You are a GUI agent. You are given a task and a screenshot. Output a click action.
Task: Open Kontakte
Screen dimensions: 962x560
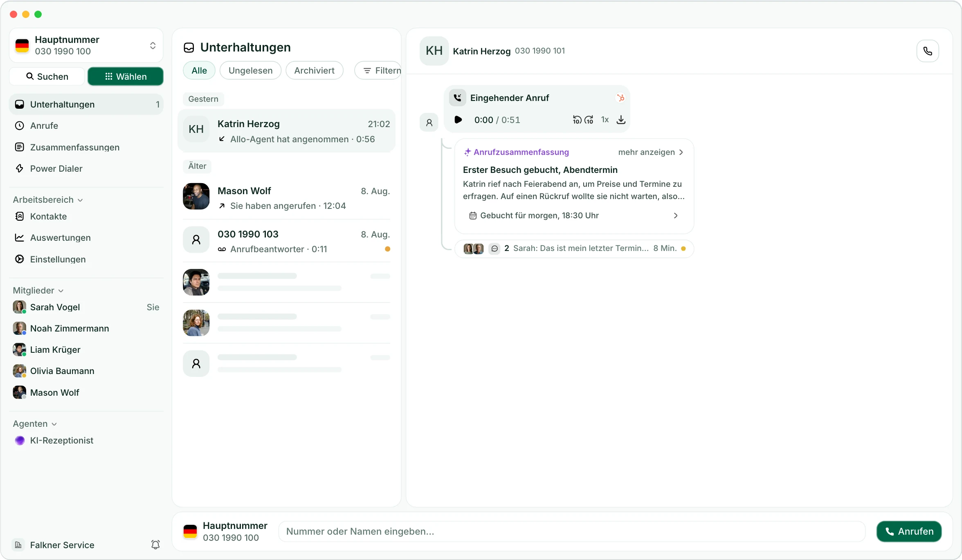86,216
